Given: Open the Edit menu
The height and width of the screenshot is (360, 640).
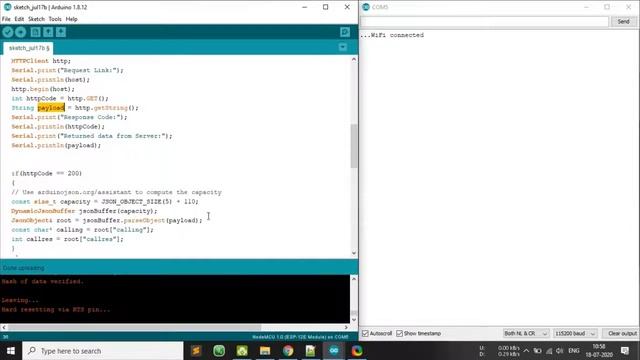Looking at the screenshot, I should point(19,19).
